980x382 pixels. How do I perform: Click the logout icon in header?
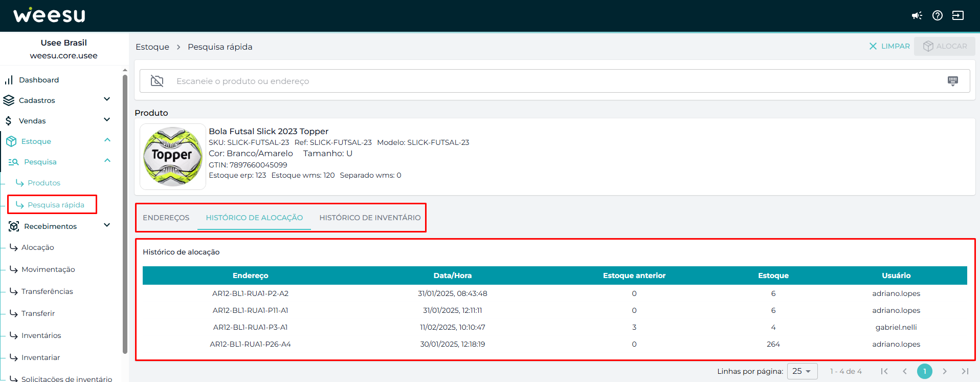pyautogui.click(x=958, y=15)
